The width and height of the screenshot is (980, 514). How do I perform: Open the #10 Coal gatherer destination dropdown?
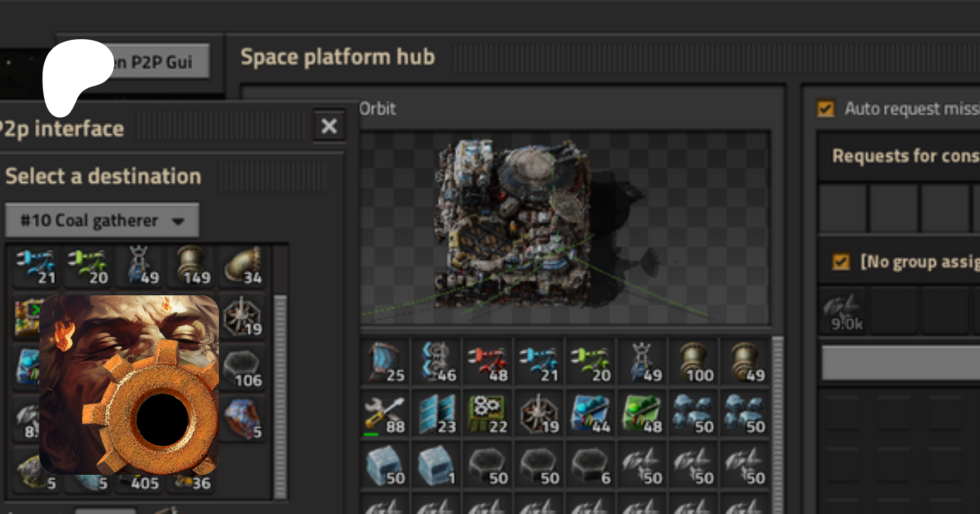(x=102, y=220)
